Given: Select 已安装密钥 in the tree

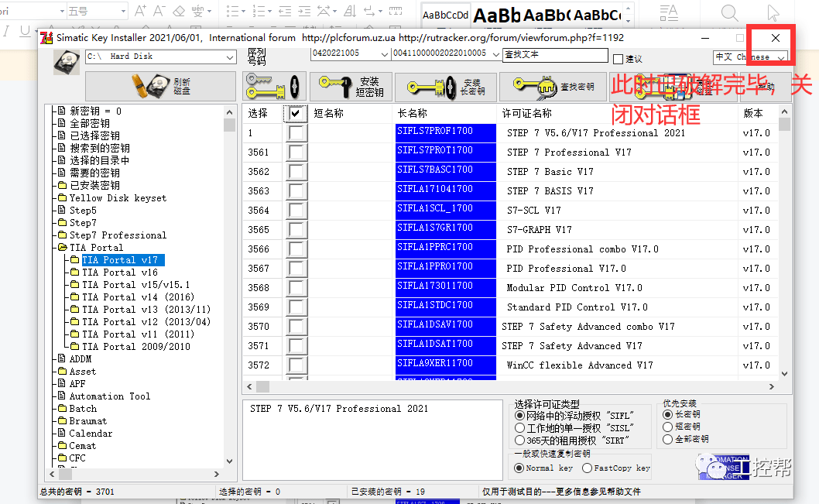Looking at the screenshot, I should pyautogui.click(x=94, y=185).
